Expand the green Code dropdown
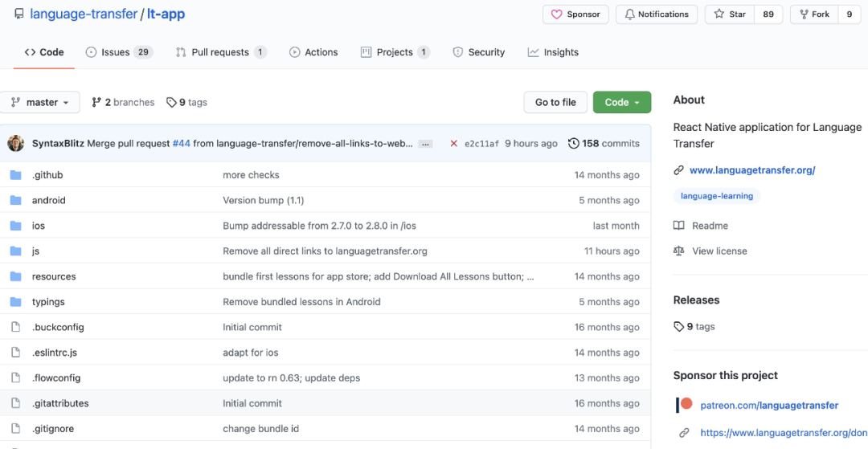 coord(621,102)
